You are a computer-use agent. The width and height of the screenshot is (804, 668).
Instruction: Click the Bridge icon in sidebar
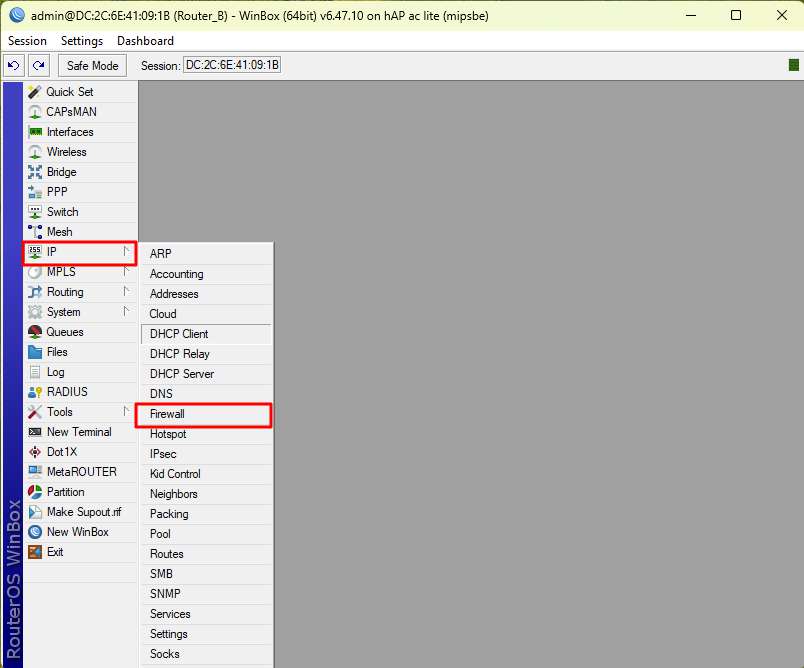click(35, 172)
